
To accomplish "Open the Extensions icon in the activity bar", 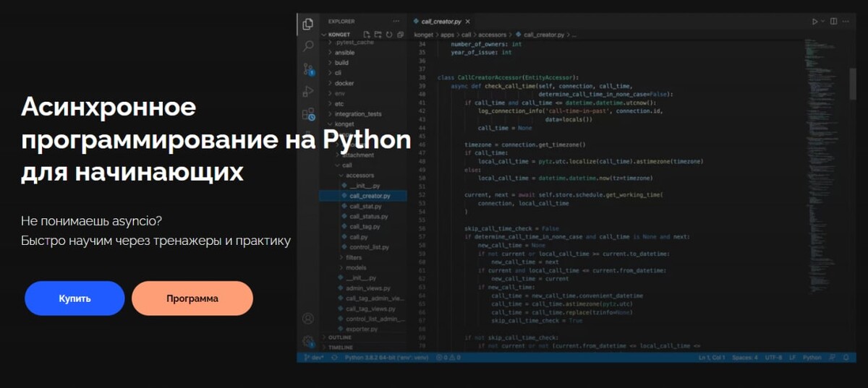I will click(x=308, y=114).
